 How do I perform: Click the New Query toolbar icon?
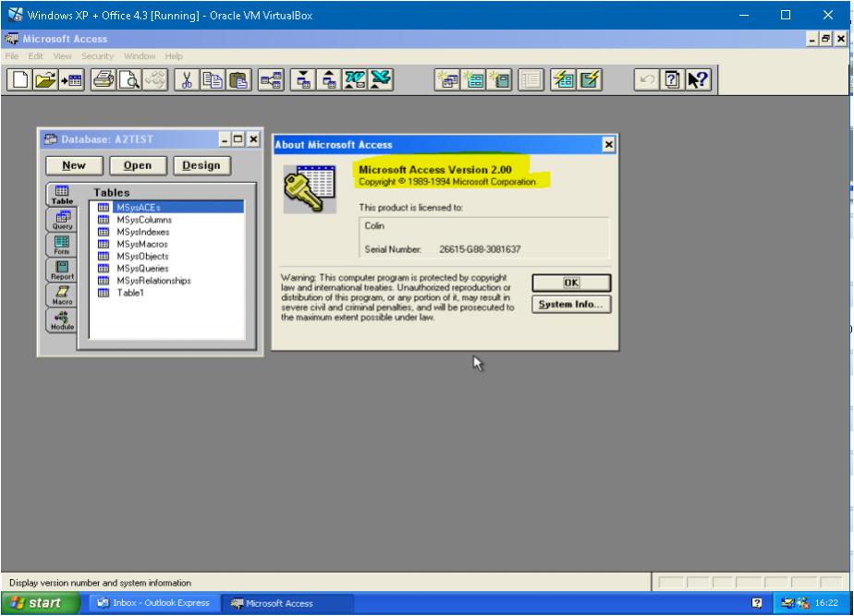click(x=447, y=80)
